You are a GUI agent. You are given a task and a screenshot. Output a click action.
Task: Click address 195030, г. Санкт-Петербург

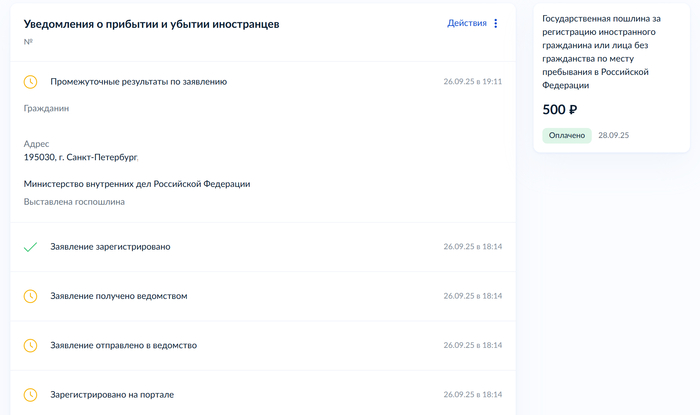[x=81, y=157]
